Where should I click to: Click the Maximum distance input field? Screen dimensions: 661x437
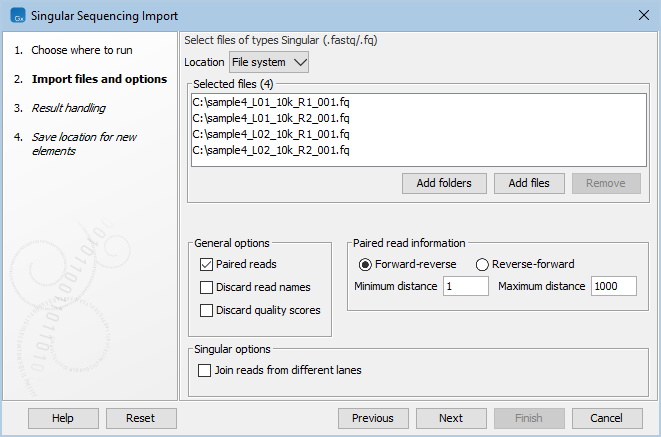[619, 287]
